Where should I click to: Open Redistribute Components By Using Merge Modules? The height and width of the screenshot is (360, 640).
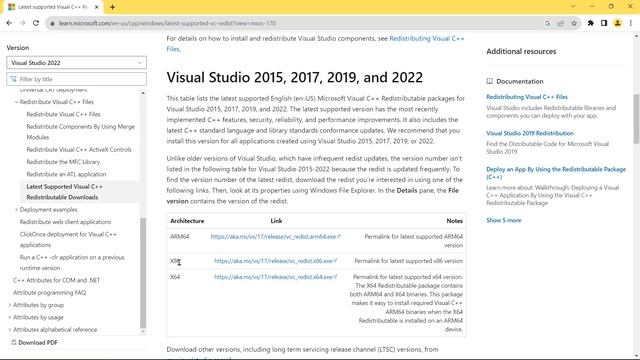click(80, 132)
